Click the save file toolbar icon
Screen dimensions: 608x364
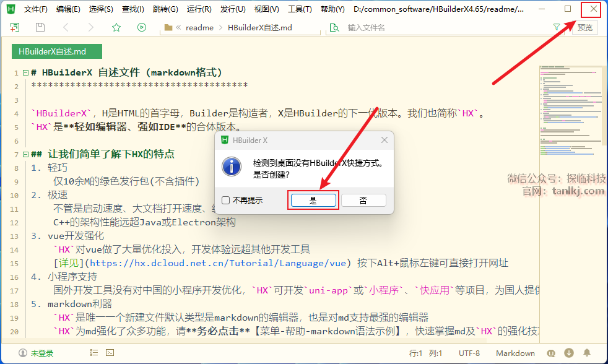(x=40, y=27)
